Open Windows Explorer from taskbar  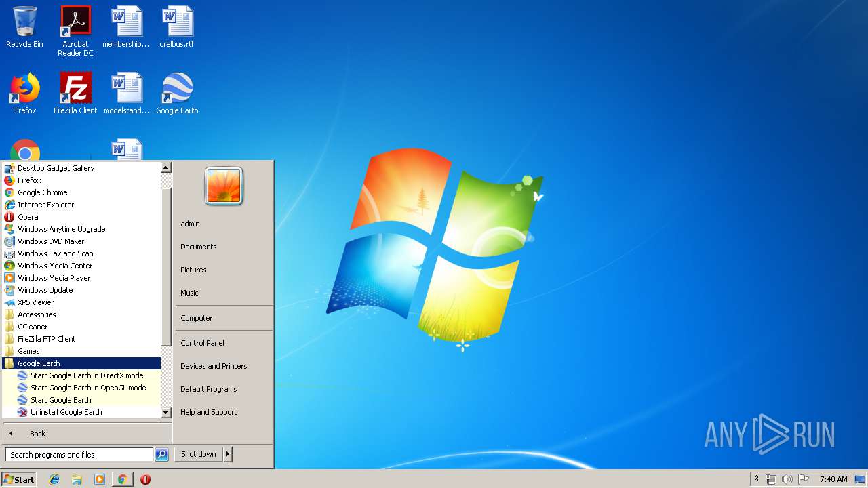click(x=77, y=479)
